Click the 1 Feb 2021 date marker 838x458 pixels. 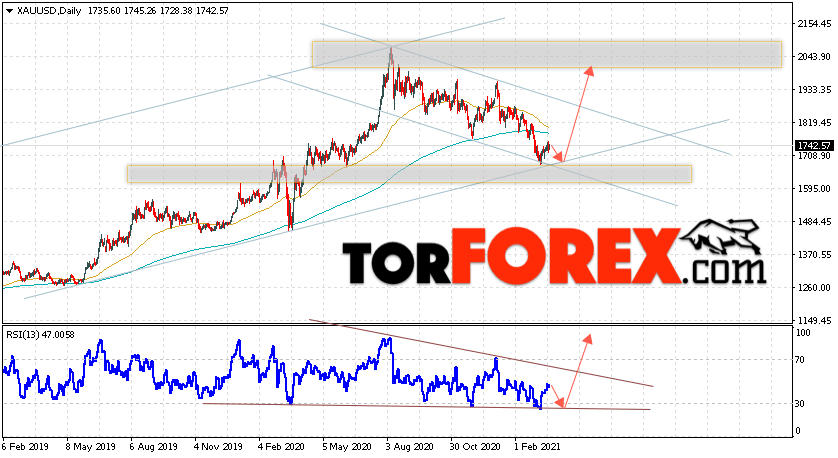point(538,447)
